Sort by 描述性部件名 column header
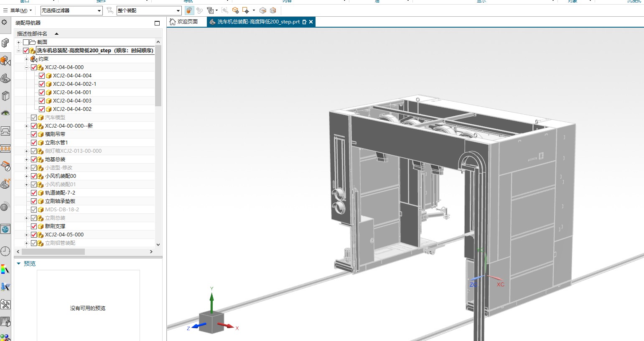Screen dimensions: 644x341 (x=32, y=33)
